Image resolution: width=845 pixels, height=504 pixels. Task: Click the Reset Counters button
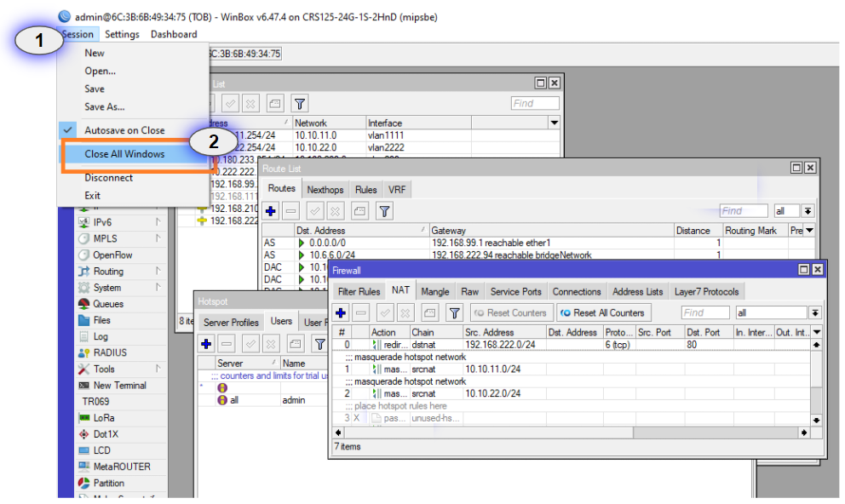(510, 312)
